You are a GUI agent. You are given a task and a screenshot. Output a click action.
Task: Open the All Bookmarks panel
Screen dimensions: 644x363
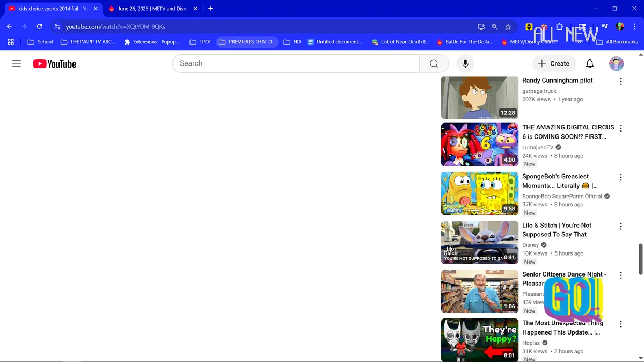click(x=617, y=41)
